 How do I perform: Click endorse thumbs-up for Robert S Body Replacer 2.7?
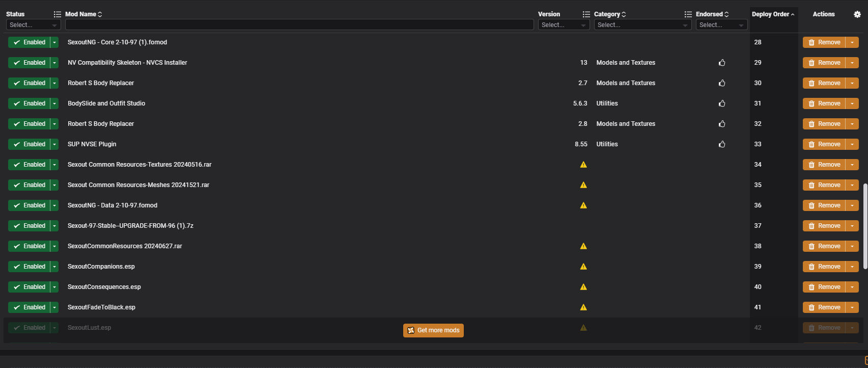722,83
